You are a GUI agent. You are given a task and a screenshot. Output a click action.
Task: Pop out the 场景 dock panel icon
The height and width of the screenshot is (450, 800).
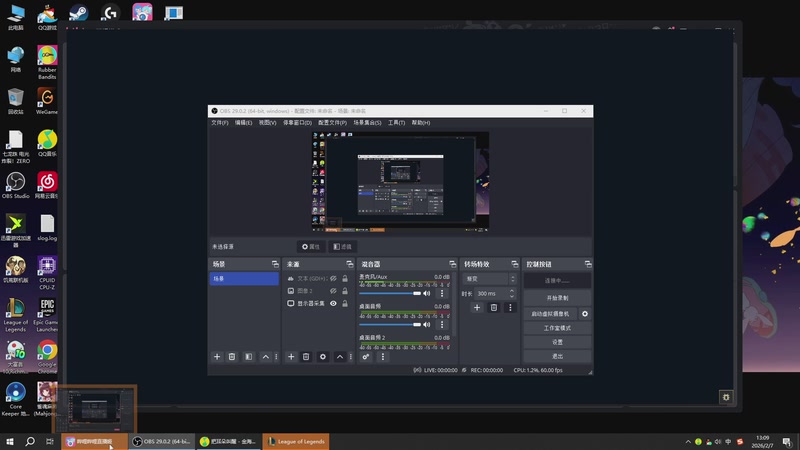pyautogui.click(x=275, y=264)
